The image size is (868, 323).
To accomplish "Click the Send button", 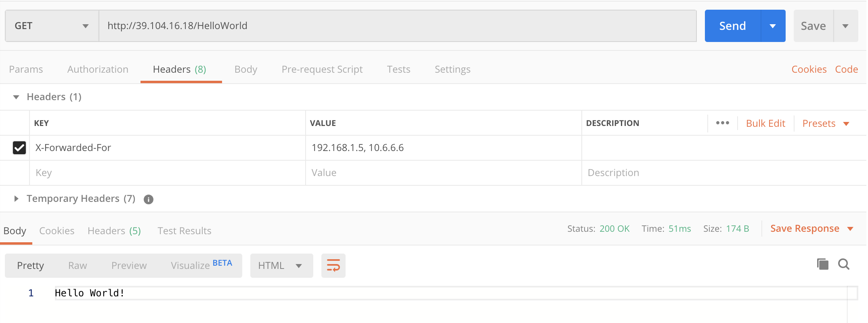I will pyautogui.click(x=732, y=26).
